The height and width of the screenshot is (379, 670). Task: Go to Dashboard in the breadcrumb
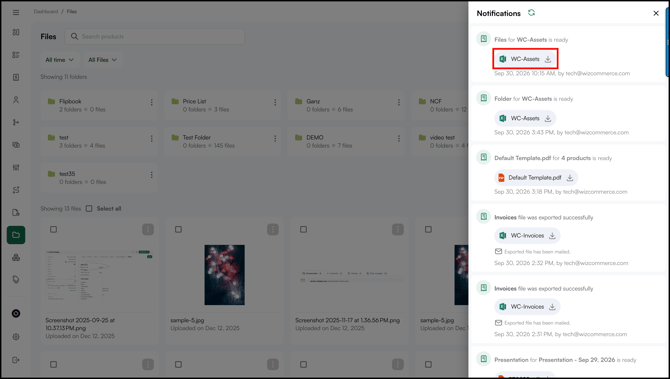(x=46, y=12)
